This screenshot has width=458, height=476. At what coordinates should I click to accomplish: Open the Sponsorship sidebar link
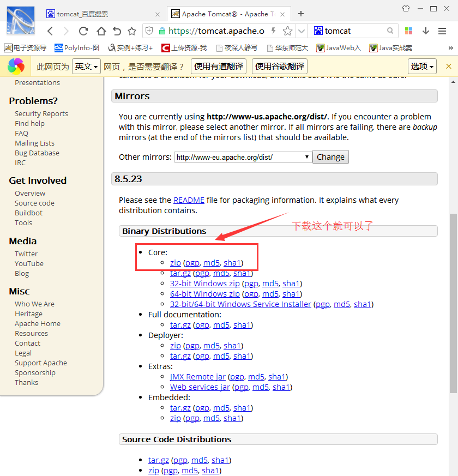[35, 373]
